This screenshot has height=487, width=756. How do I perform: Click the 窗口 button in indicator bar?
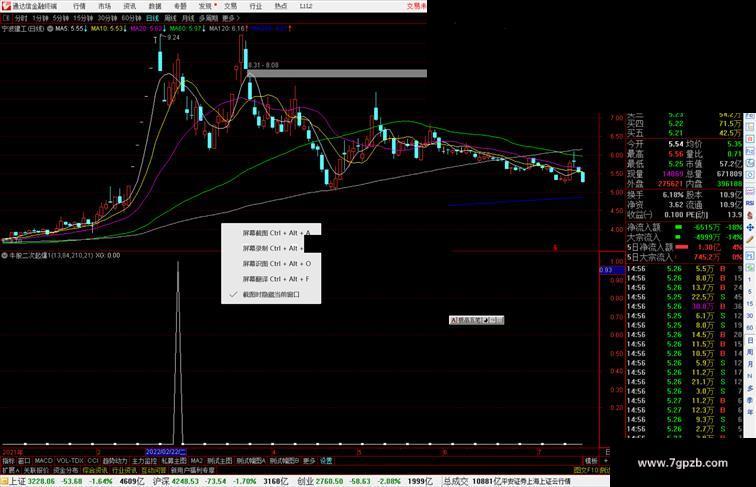pos(24,461)
